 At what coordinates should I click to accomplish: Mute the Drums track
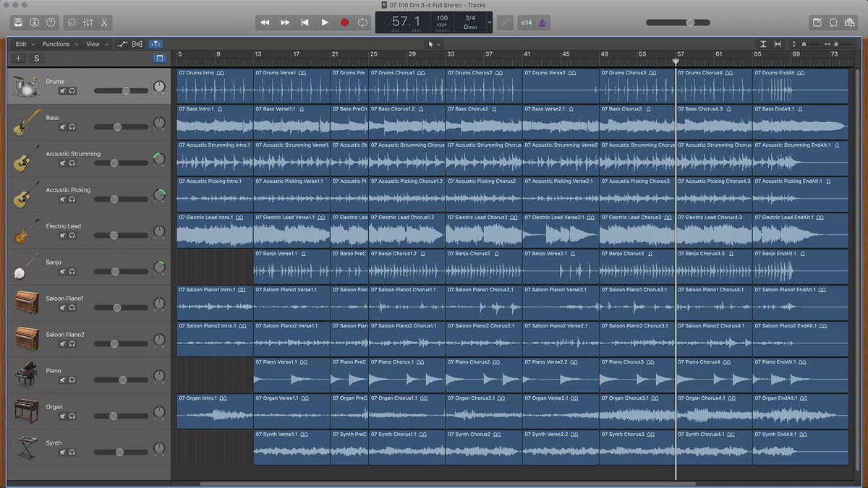[63, 91]
